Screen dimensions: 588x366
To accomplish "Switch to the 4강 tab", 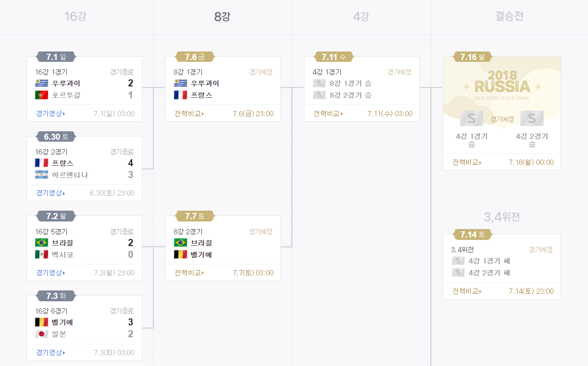I will 361,17.
